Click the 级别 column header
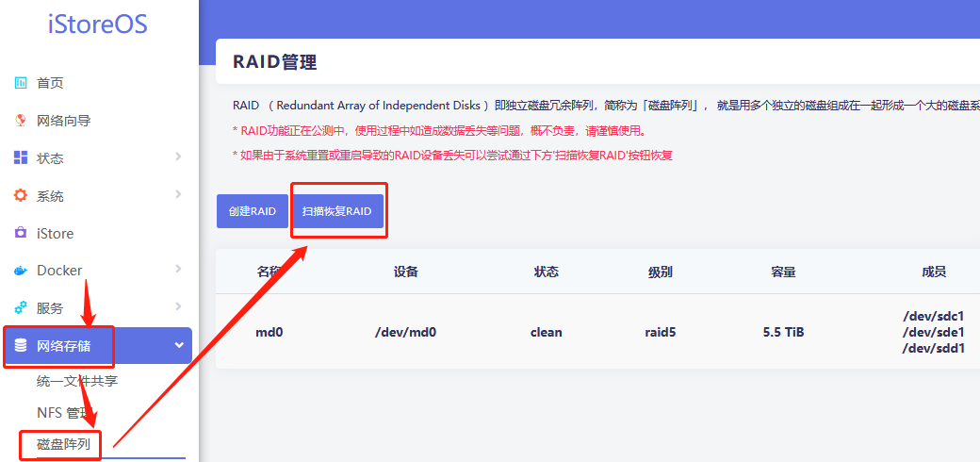 (661, 272)
